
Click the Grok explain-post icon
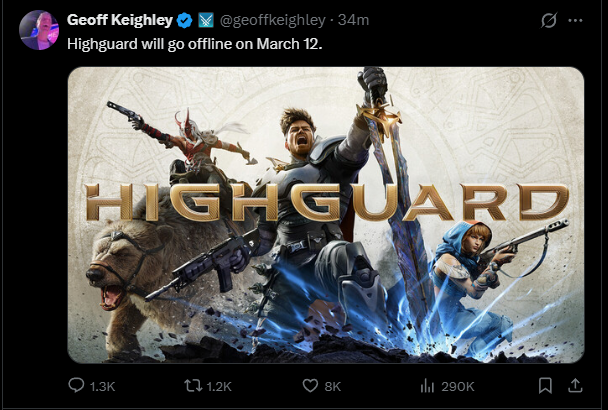coord(549,20)
